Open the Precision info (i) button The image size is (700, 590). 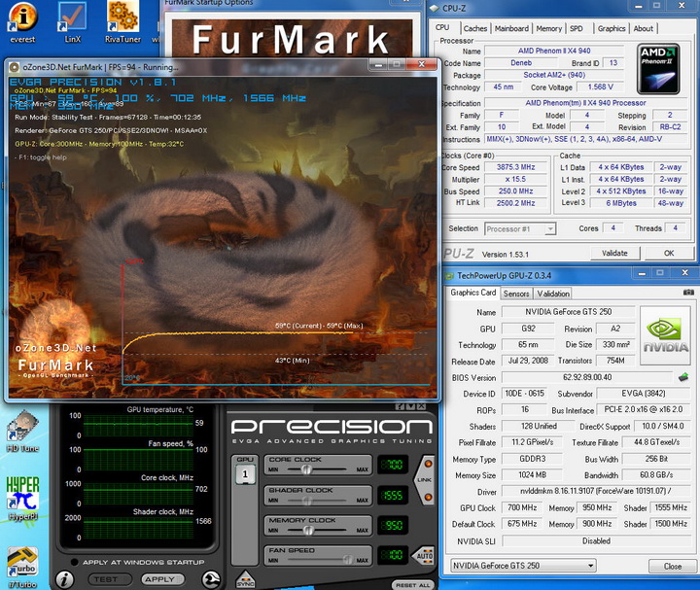tap(65, 579)
